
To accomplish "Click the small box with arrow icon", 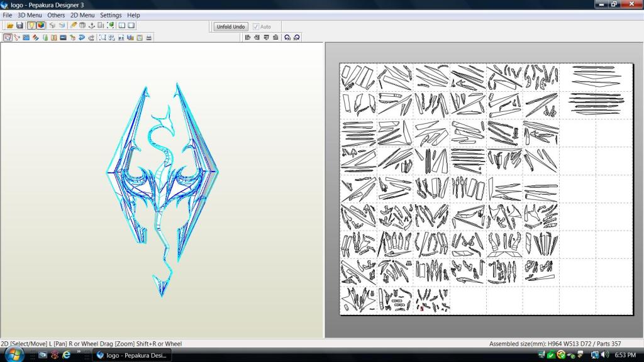I will coord(72,37).
